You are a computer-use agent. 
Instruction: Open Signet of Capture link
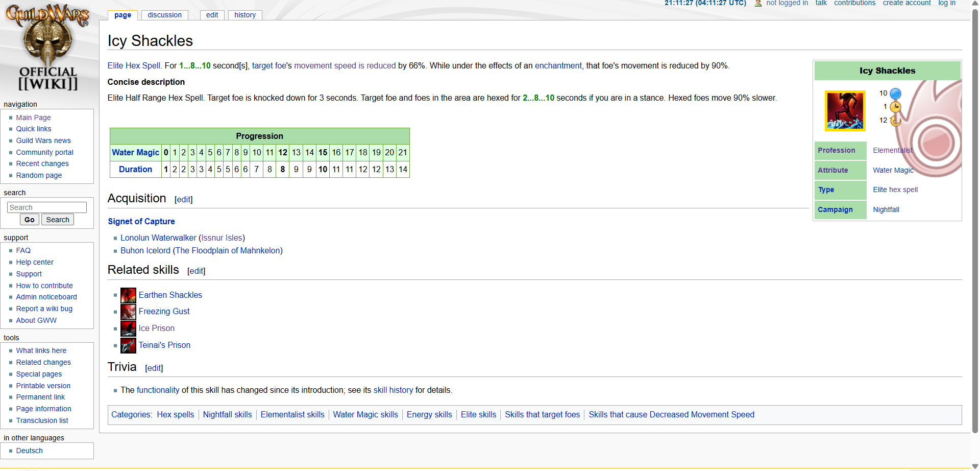click(141, 221)
